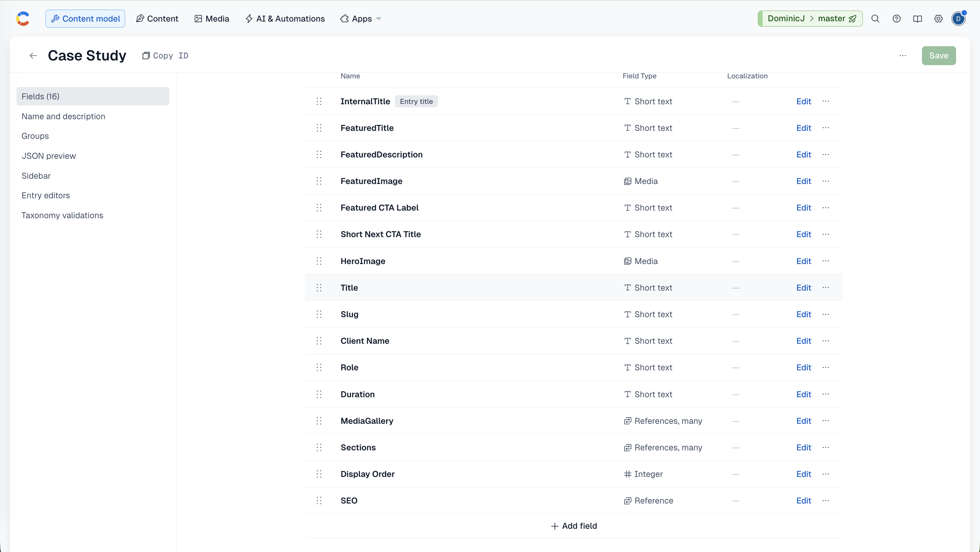Edit the FeaturedImage field
Image resolution: width=980 pixels, height=552 pixels.
(803, 181)
